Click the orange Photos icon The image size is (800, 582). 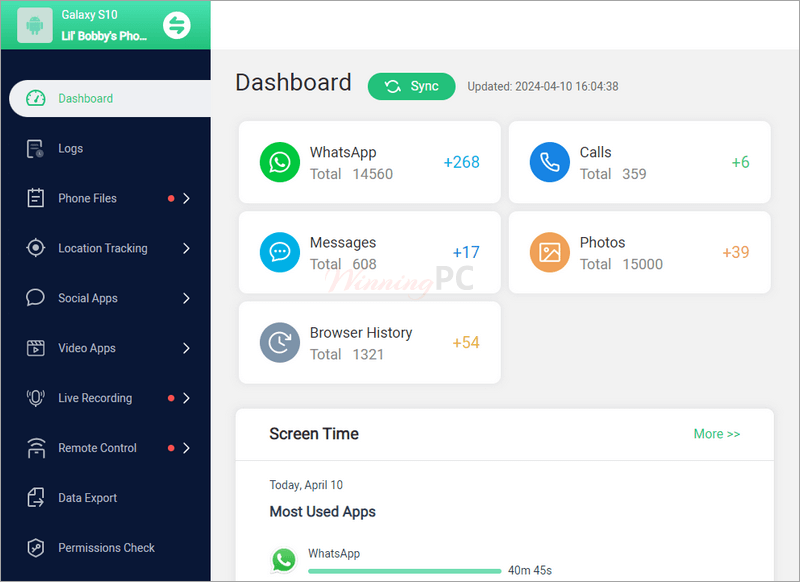point(549,252)
